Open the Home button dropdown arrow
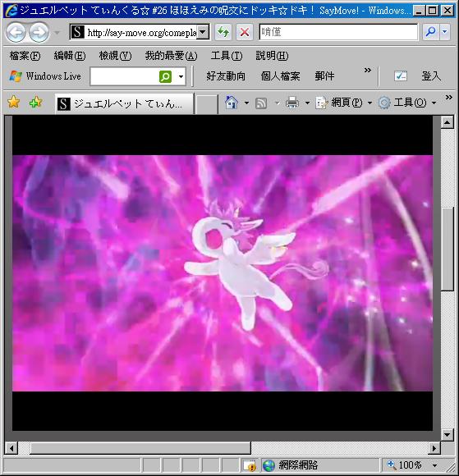 pos(246,103)
